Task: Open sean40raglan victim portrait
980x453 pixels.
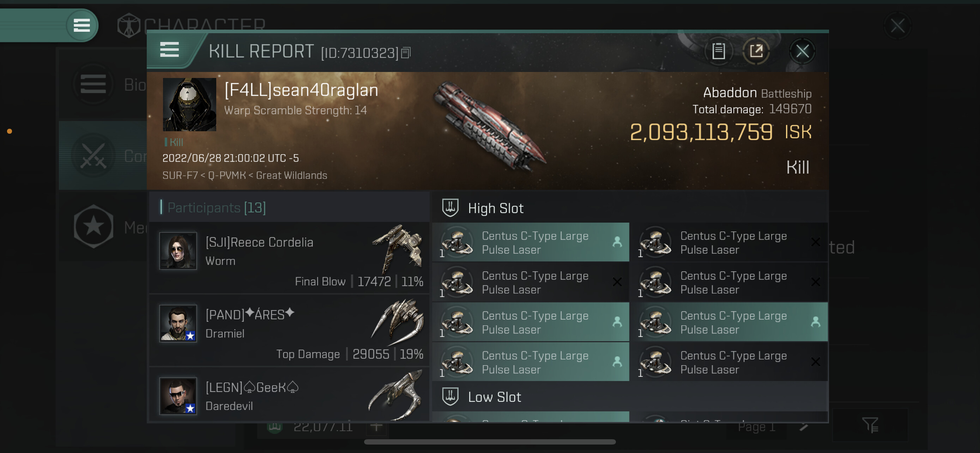Action: click(x=189, y=104)
